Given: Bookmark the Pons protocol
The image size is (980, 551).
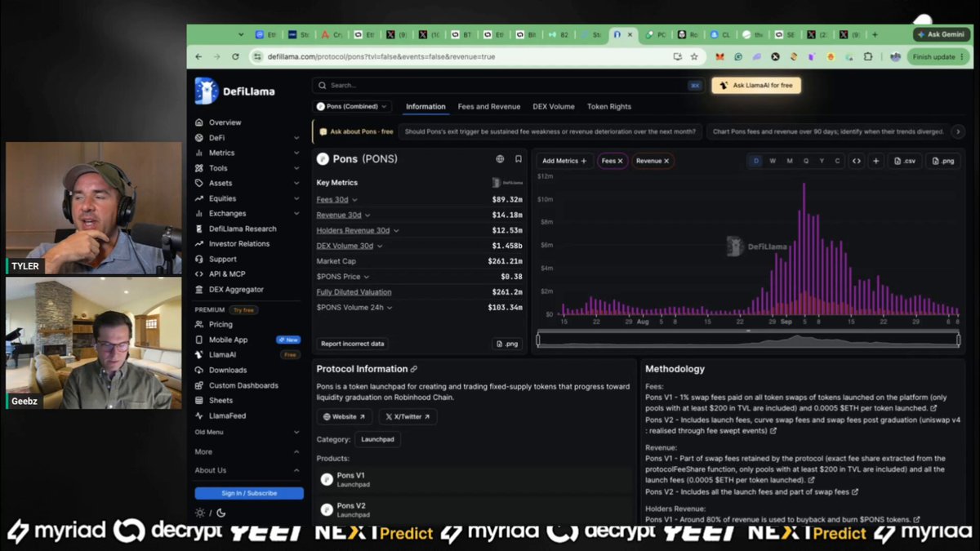Looking at the screenshot, I should (x=518, y=159).
